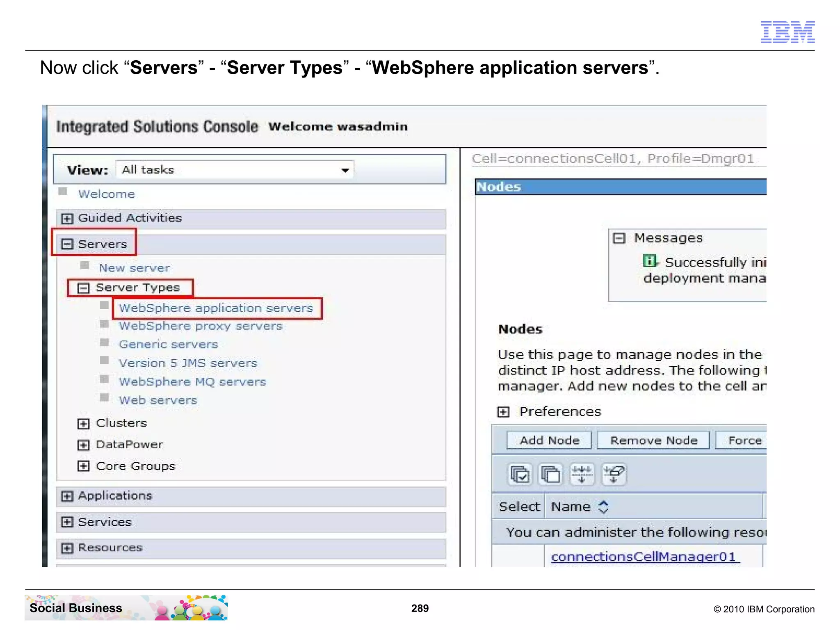This screenshot has width=840, height=630.
Task: Expand the Preferences section
Action: tap(503, 412)
